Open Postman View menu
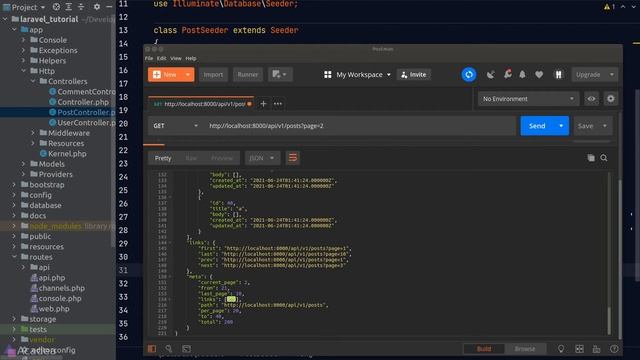The height and width of the screenshot is (360, 640). (176, 58)
